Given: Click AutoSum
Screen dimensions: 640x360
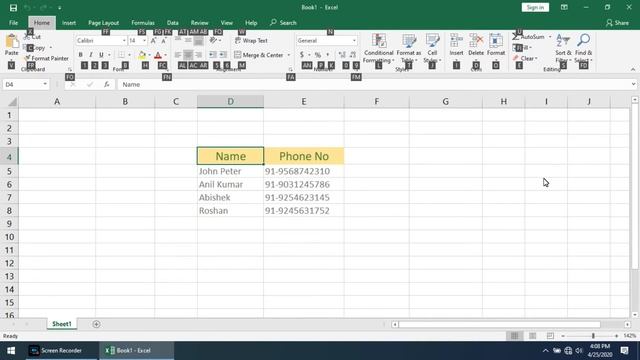Looking at the screenshot, I should (x=529, y=37).
